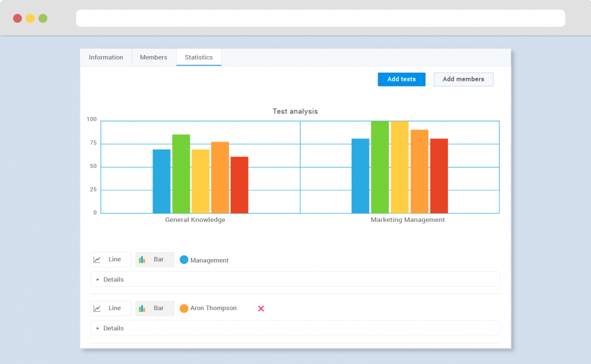This screenshot has width=591, height=364.
Task: Click the yellow window minimize dot
Action: pos(30,18)
